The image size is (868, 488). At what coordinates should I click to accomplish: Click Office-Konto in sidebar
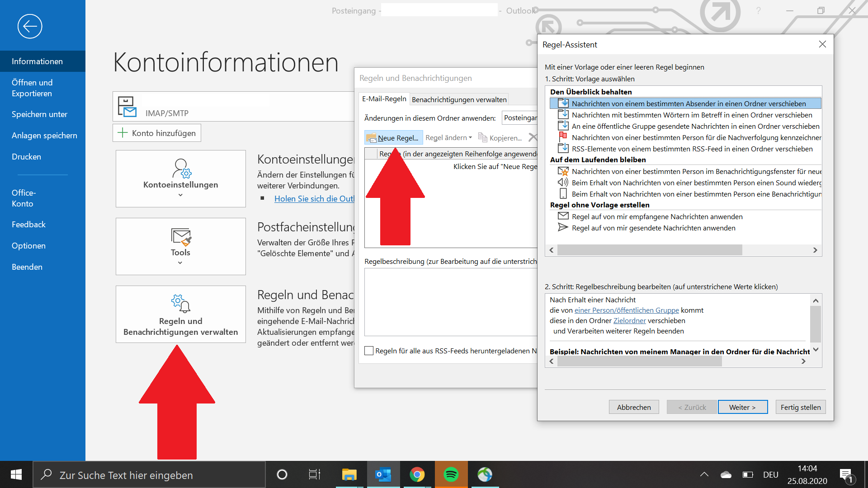[42, 198]
